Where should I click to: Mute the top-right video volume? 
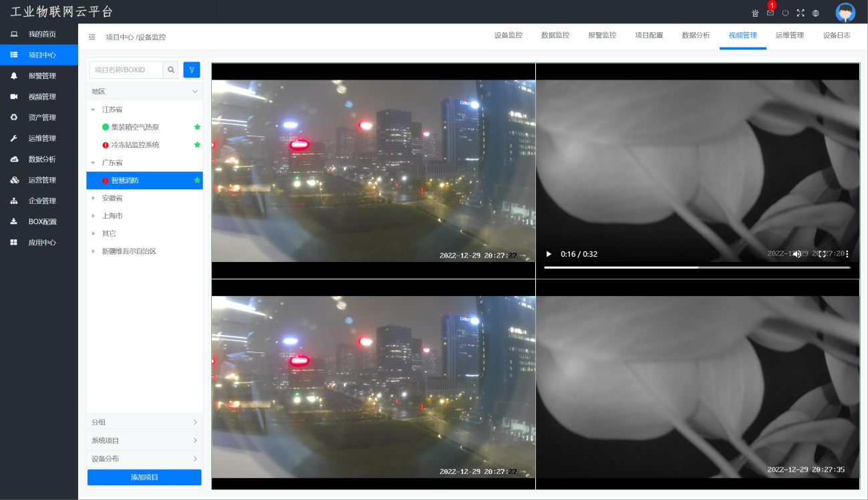tap(797, 254)
